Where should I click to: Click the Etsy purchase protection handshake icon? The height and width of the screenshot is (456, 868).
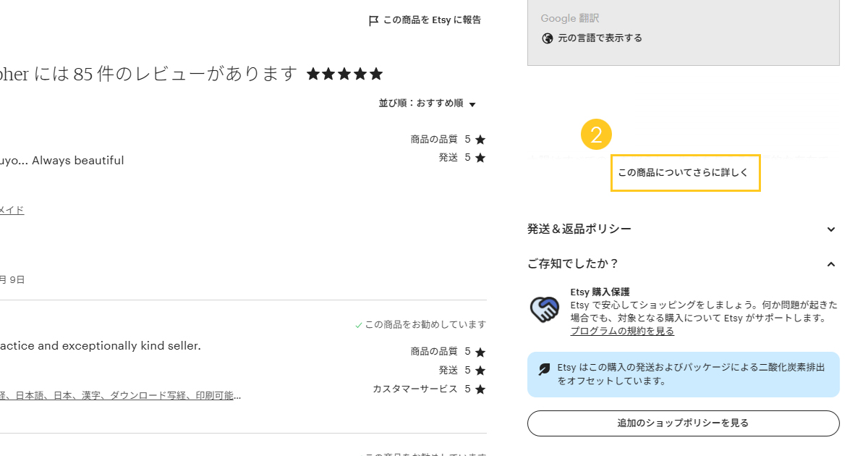click(544, 310)
